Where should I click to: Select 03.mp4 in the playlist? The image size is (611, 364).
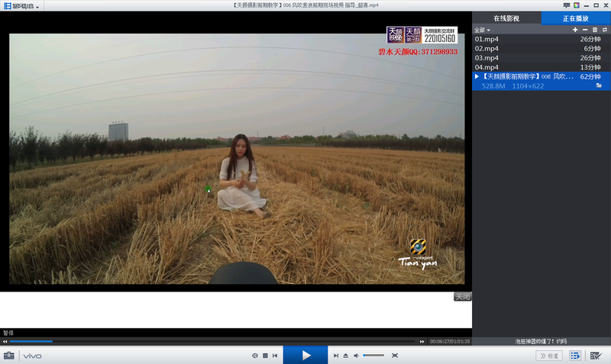tap(541, 58)
